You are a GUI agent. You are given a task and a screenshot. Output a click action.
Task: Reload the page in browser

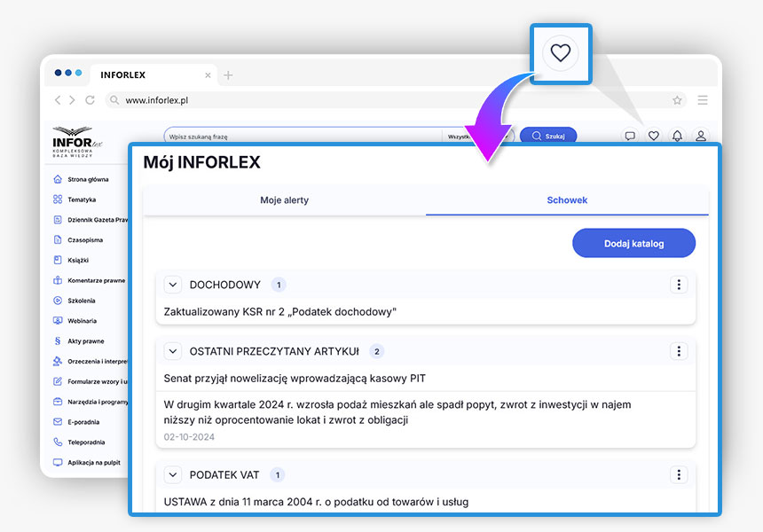tap(90, 100)
